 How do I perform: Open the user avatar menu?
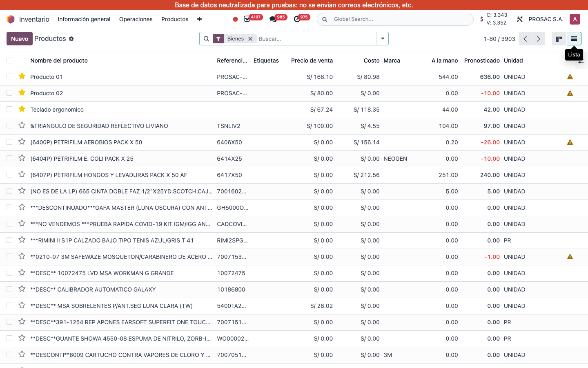pos(575,19)
